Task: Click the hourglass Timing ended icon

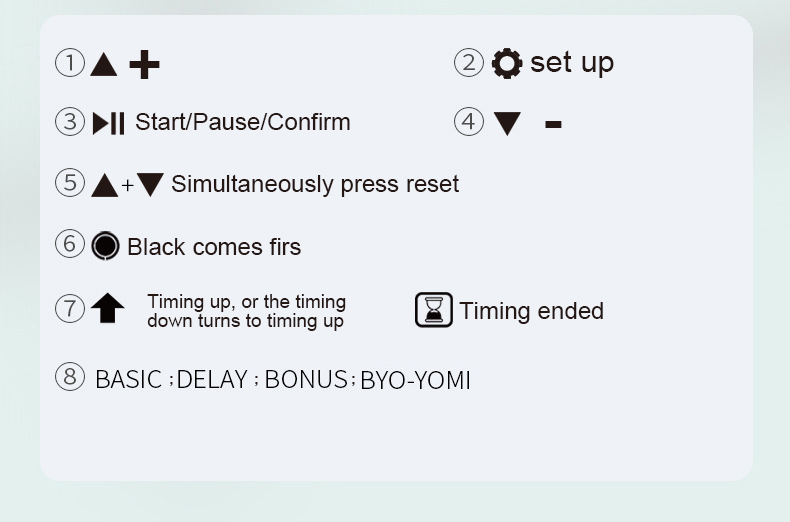Action: [434, 310]
